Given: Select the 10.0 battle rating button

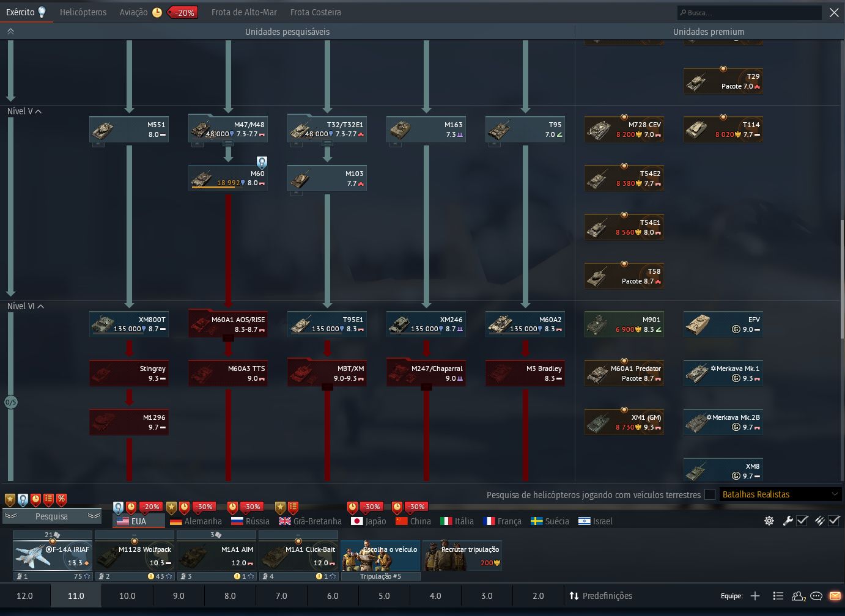Looking at the screenshot, I should (x=127, y=596).
